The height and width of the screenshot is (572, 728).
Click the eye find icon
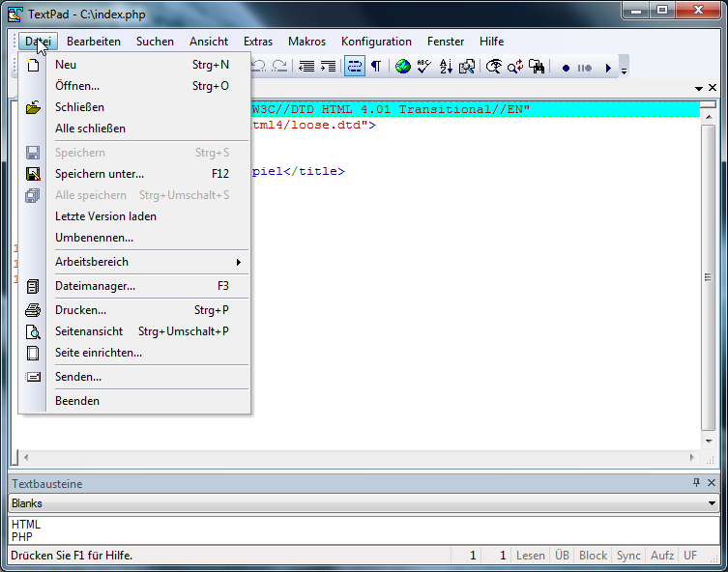point(493,67)
